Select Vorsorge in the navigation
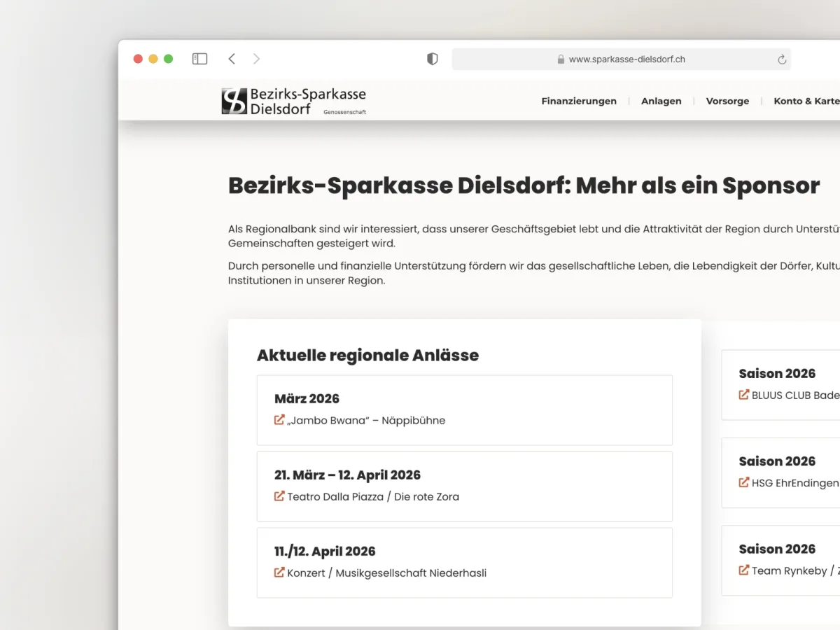 [727, 101]
